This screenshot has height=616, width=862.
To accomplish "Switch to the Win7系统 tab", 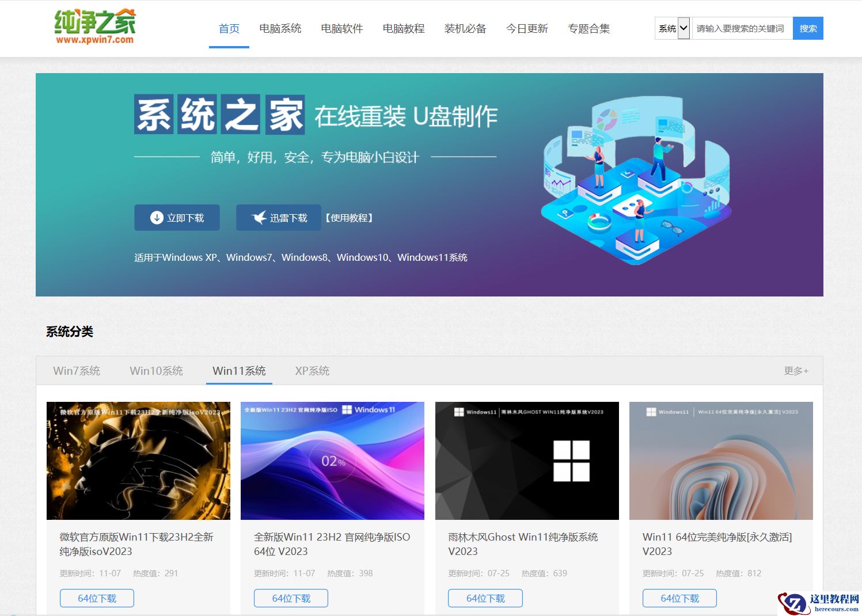I will tap(77, 371).
